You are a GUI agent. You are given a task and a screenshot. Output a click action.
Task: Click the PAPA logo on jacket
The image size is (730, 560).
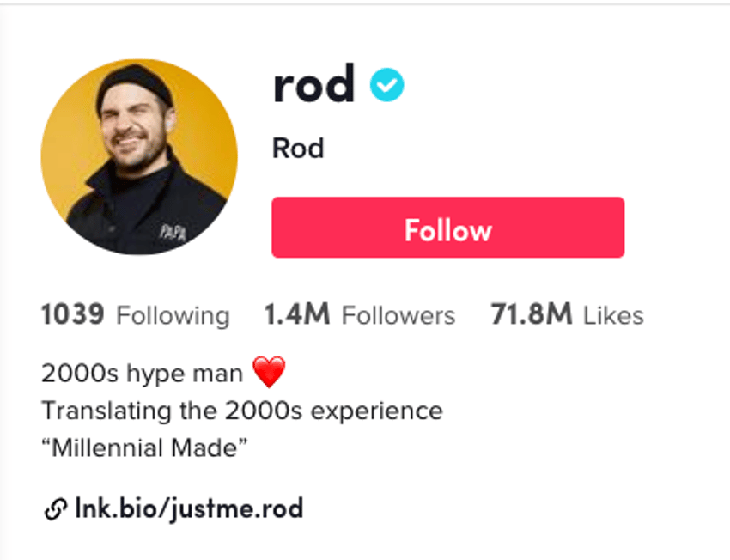point(173,232)
